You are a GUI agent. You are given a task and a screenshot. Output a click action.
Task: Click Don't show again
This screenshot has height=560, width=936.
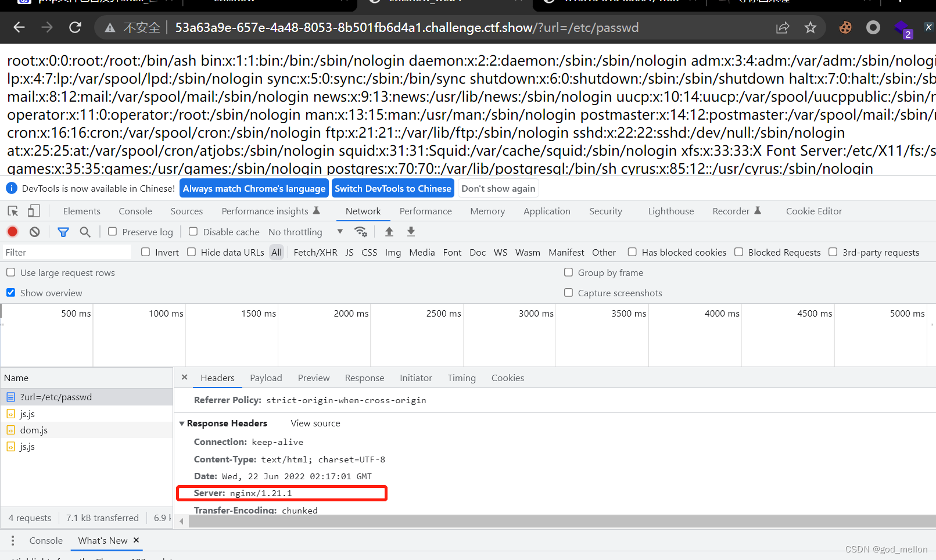click(499, 189)
